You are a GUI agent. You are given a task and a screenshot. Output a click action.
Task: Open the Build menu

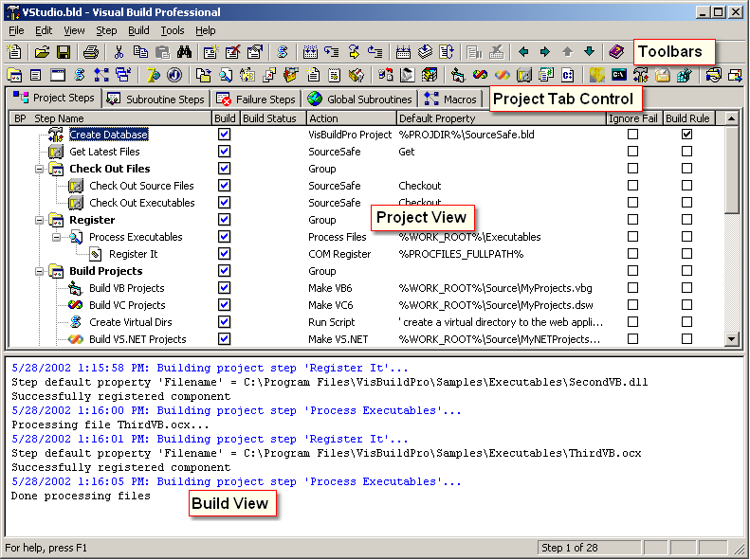coord(138,30)
